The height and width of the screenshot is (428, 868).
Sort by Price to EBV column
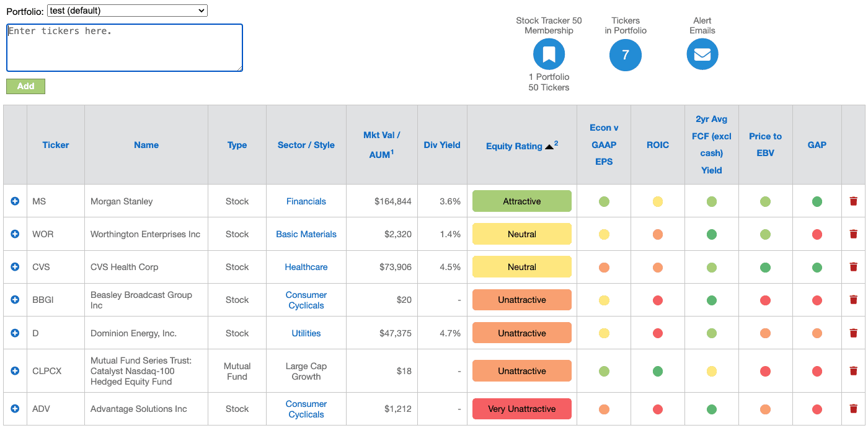[765, 144]
